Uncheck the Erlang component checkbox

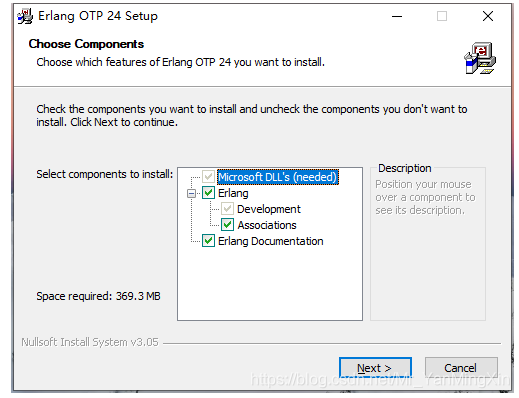(x=208, y=193)
